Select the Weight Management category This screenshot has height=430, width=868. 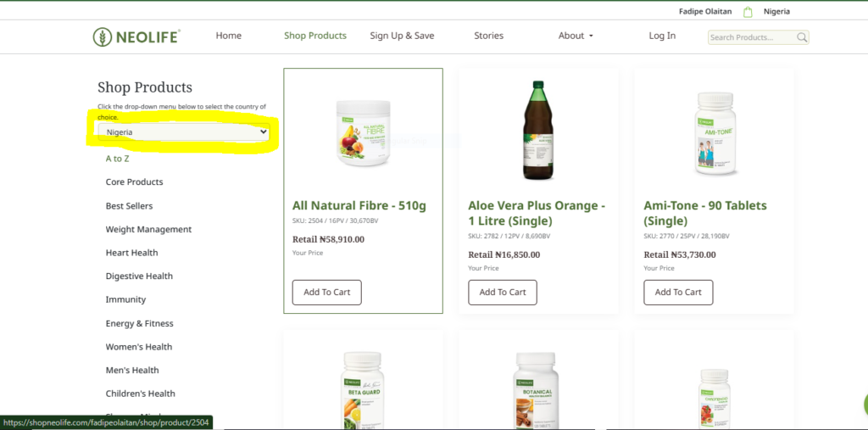148,229
